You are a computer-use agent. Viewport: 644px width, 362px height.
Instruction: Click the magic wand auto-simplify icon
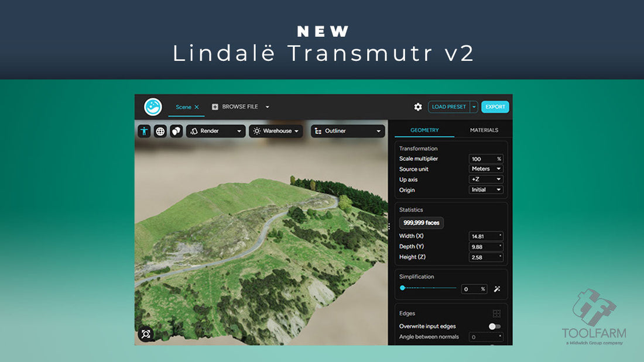tap(497, 289)
